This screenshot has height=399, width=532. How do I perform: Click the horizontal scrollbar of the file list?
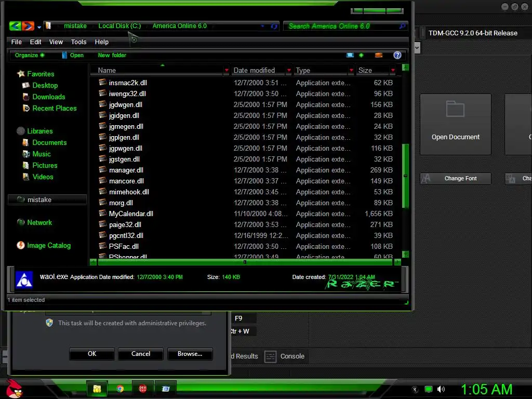point(246,262)
